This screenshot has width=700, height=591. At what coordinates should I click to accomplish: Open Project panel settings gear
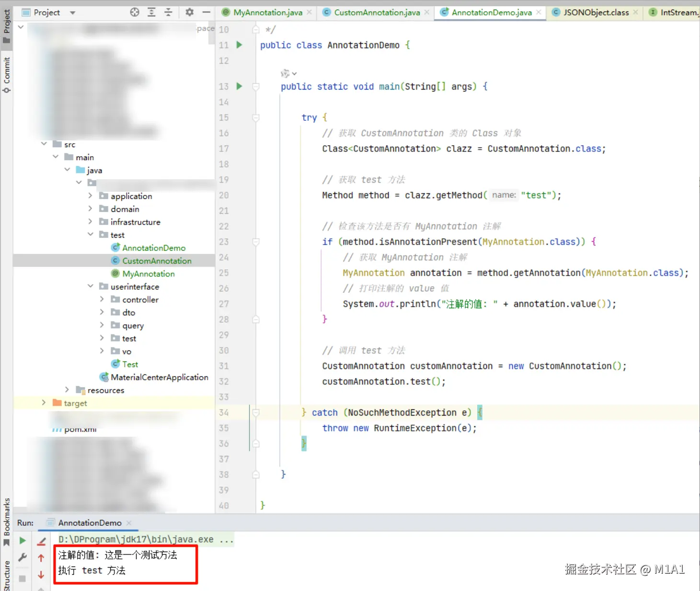point(190,12)
